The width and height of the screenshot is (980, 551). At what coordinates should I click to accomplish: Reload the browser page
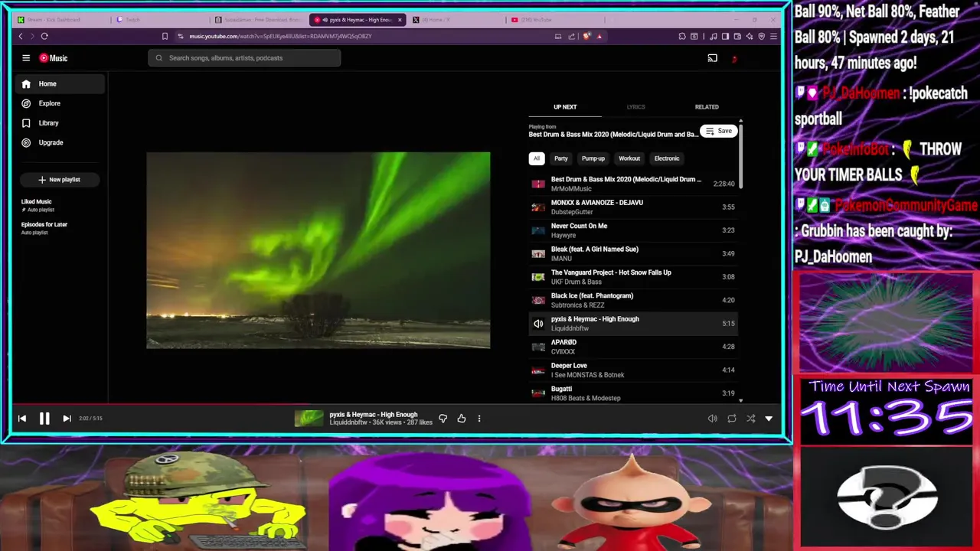(44, 36)
